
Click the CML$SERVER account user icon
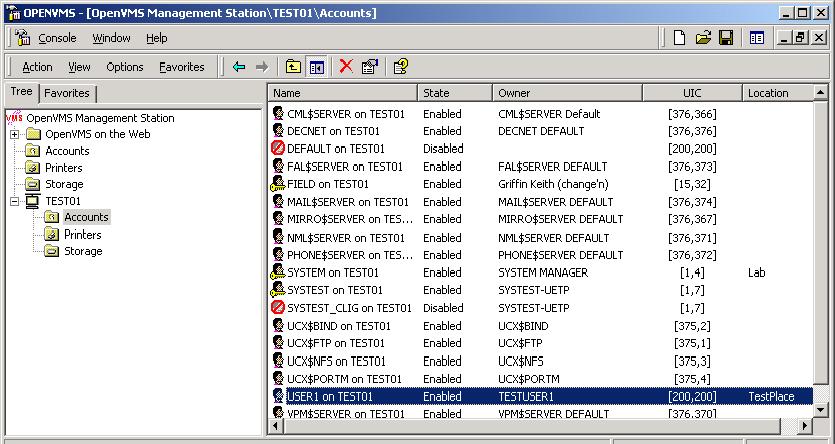click(277, 113)
